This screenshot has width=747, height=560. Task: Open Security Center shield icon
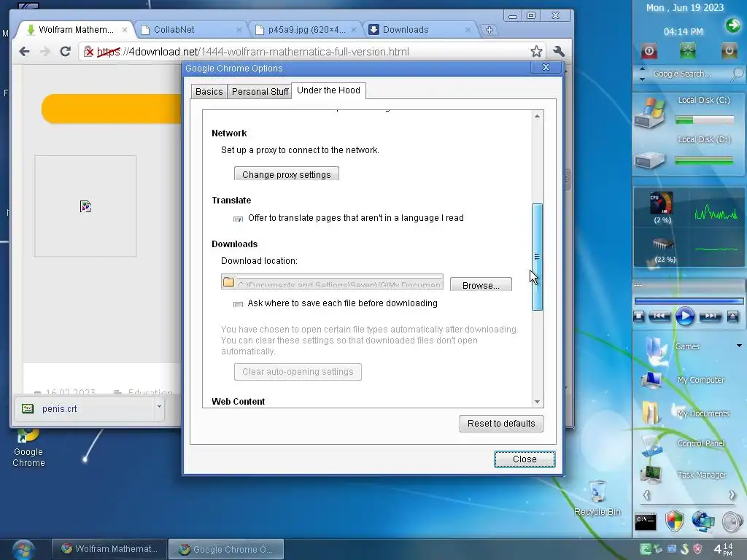coord(674,521)
